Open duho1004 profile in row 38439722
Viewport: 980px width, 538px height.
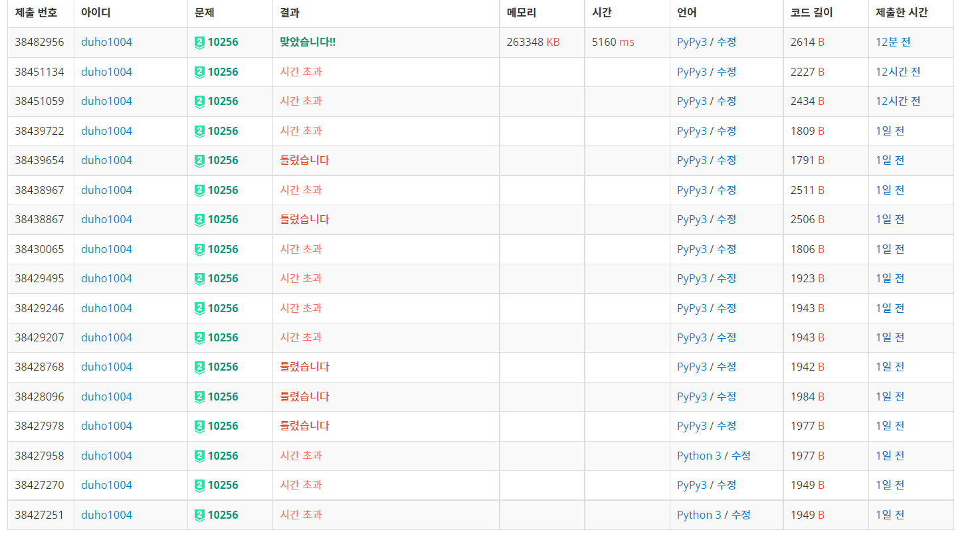tap(106, 131)
